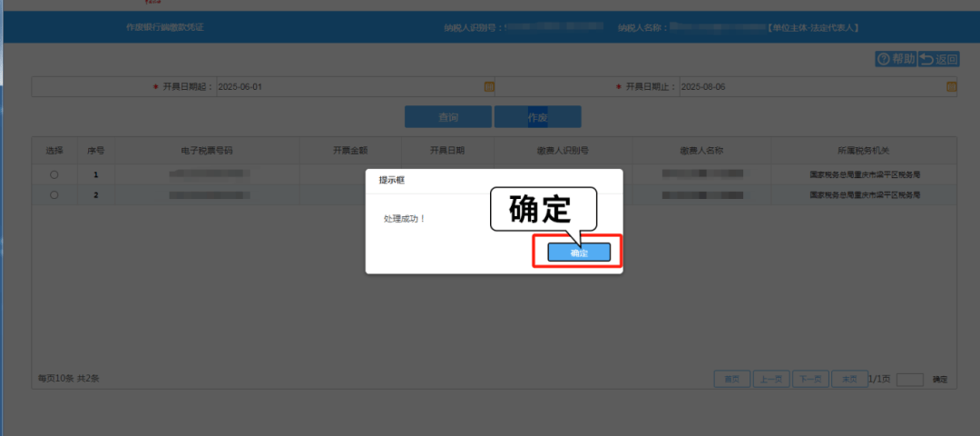
Task: Select the 作废银行端缴款凭证 header title
Action: click(x=164, y=27)
